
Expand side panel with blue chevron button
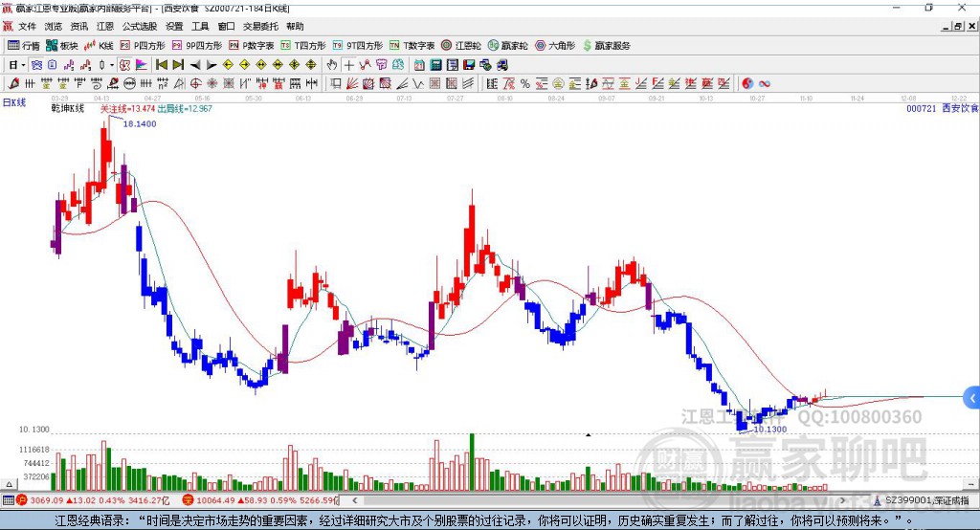[972, 398]
